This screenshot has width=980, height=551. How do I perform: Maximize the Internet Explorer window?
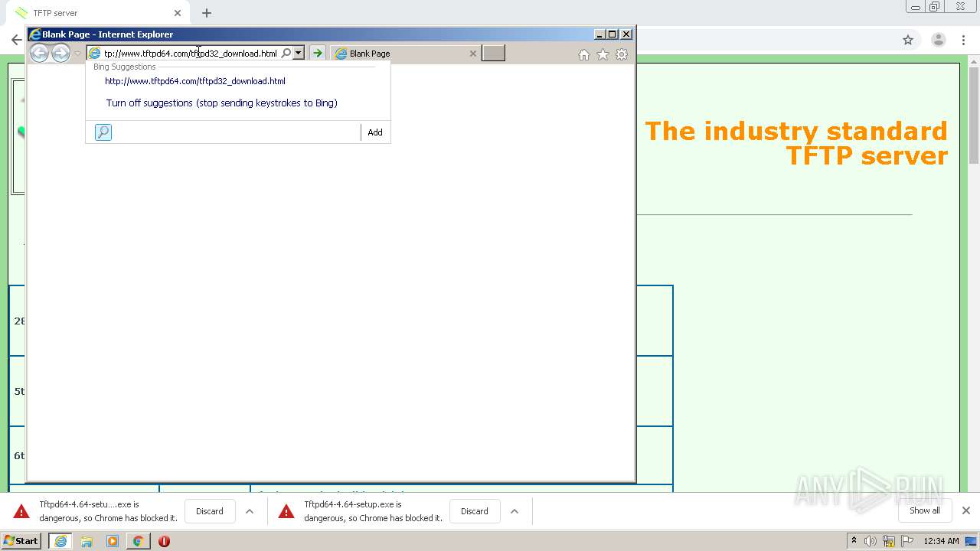(x=612, y=34)
